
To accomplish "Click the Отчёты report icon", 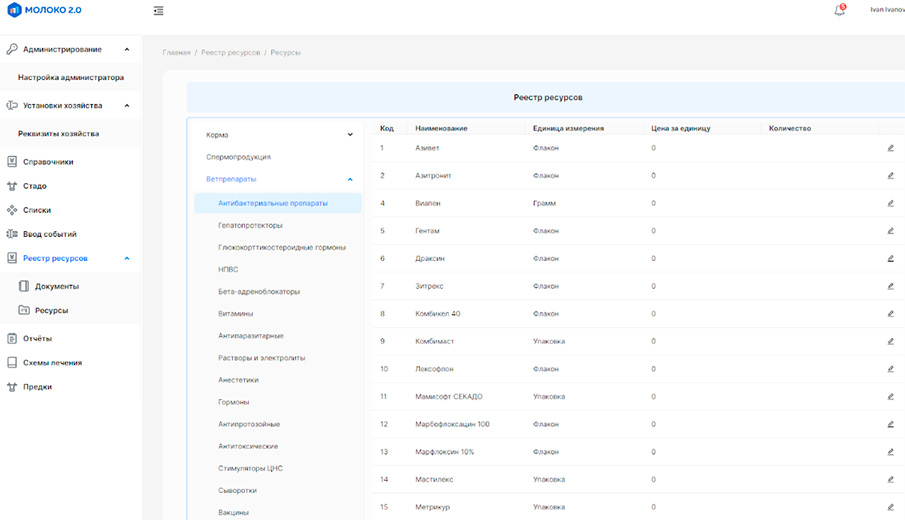I will [x=12, y=338].
